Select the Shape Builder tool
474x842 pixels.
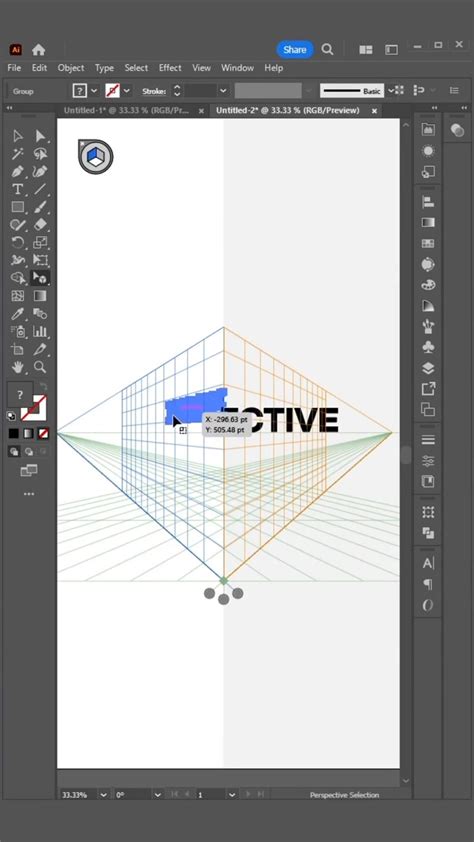tap(18, 278)
